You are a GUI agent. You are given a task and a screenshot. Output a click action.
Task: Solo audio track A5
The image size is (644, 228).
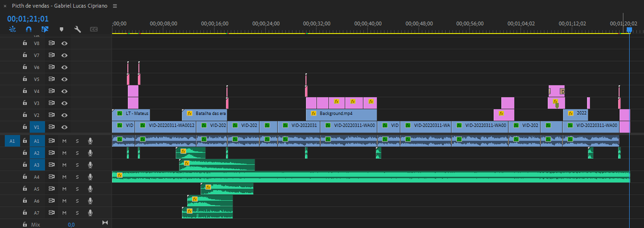click(x=77, y=189)
